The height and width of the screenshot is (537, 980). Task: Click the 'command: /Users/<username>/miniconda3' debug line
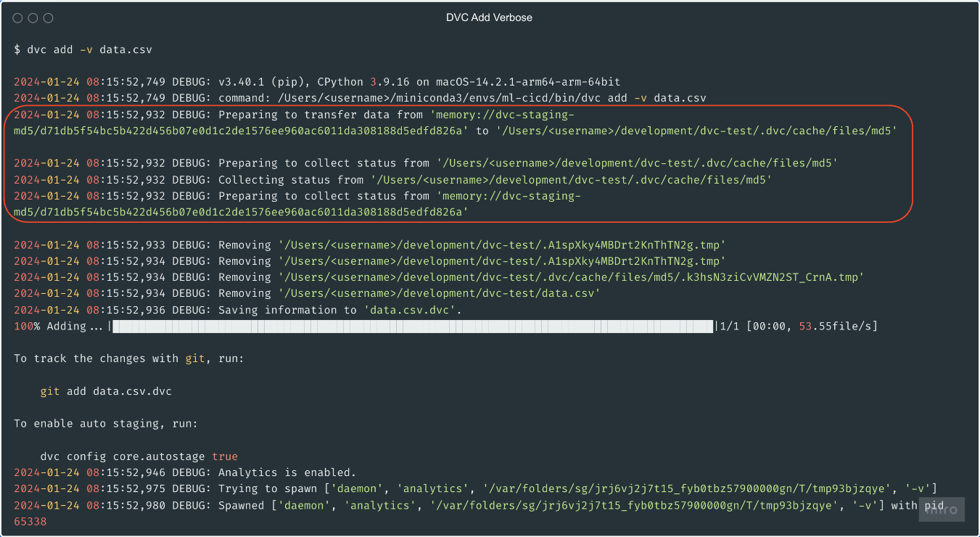(360, 98)
